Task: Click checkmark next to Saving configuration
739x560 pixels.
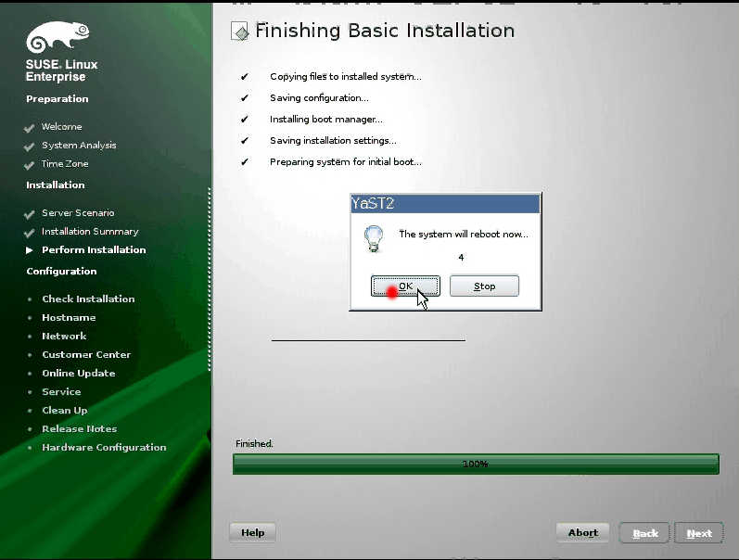Action: pos(244,97)
